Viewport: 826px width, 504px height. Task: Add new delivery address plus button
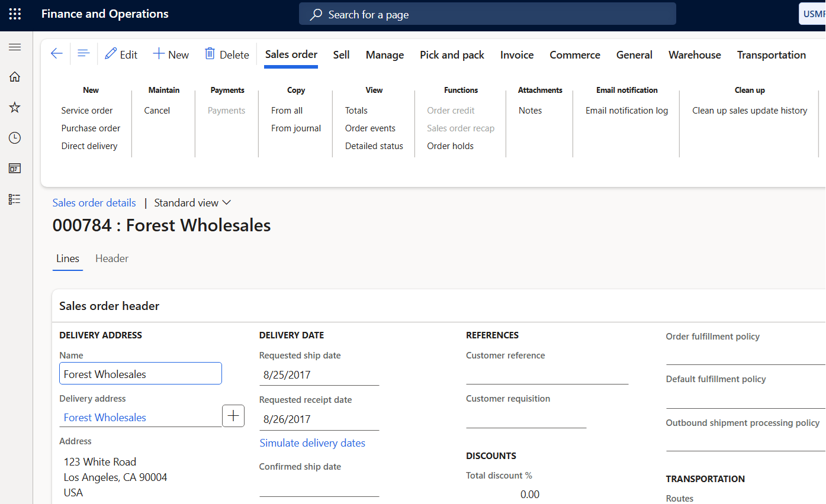pyautogui.click(x=233, y=416)
